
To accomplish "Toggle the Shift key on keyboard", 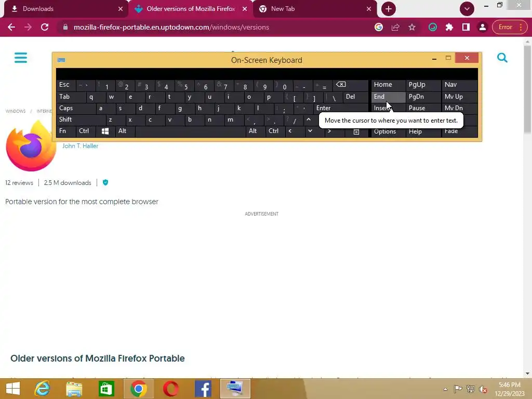I will (81, 119).
